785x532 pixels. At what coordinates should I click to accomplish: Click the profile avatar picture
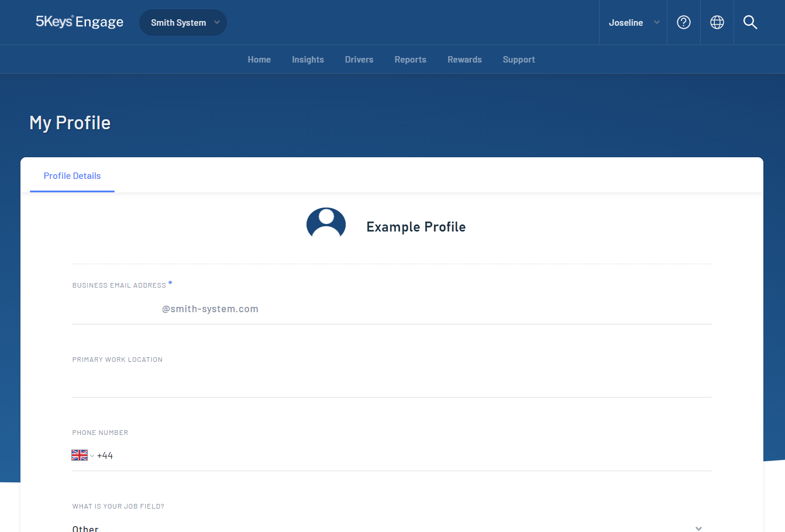click(326, 226)
